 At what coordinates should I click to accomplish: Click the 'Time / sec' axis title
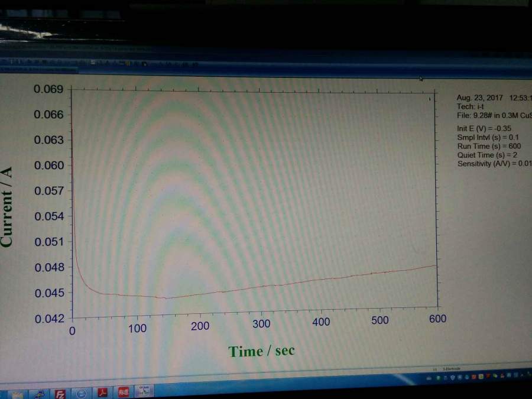point(261,351)
